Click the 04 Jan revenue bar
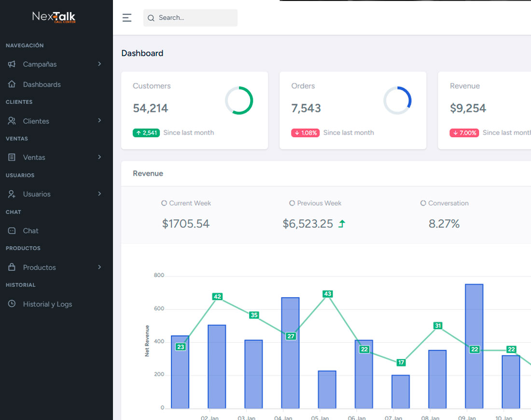Image resolution: width=531 pixels, height=420 pixels. 290,353
